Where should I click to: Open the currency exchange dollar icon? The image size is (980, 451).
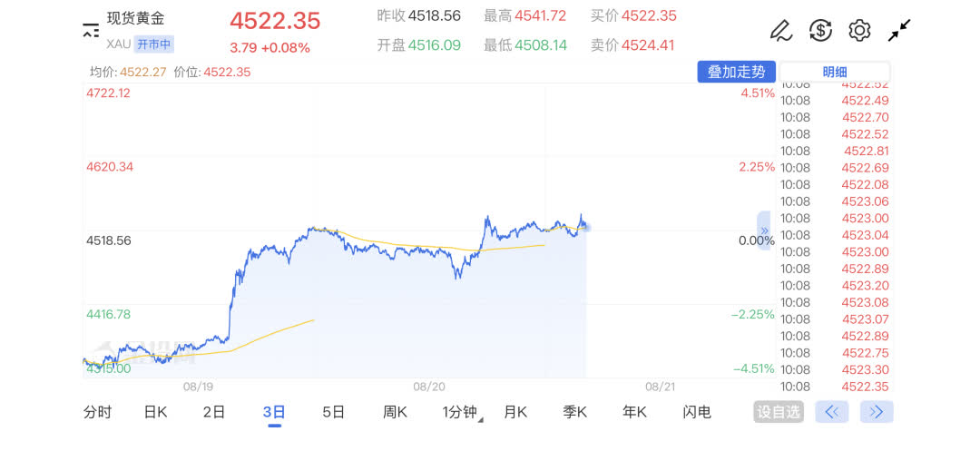pyautogui.click(x=820, y=30)
